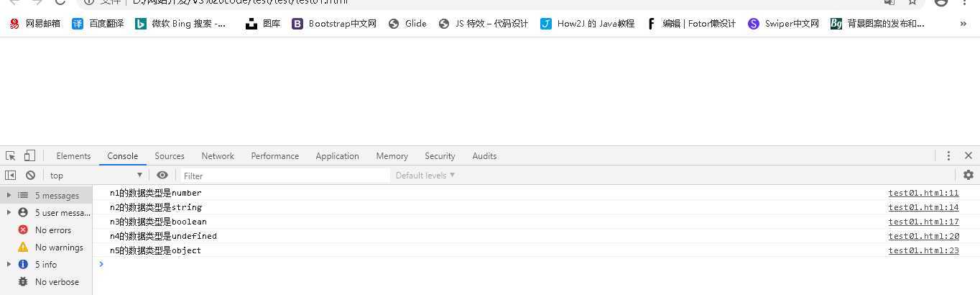Open the 图库 bookmark

coord(263,24)
